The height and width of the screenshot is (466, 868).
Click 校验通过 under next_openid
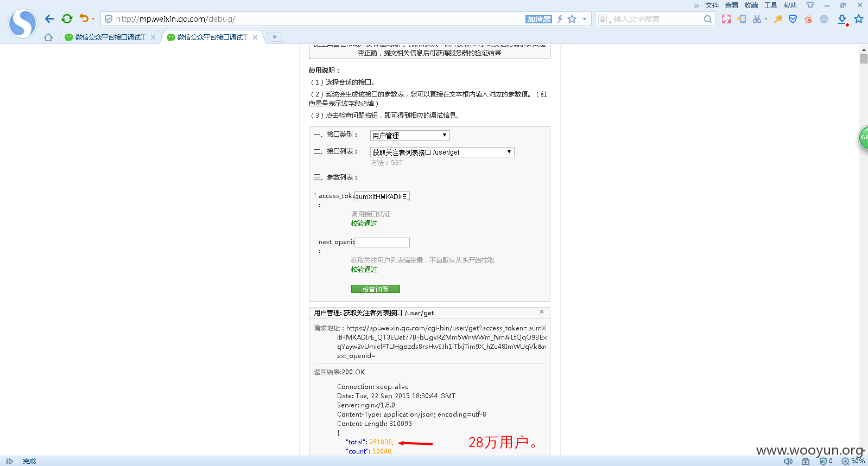pos(364,269)
